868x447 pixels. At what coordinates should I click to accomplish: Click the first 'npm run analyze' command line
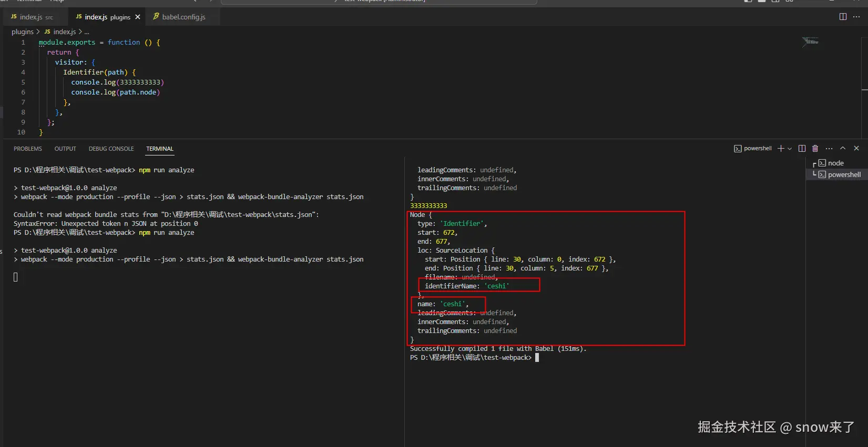click(x=104, y=170)
